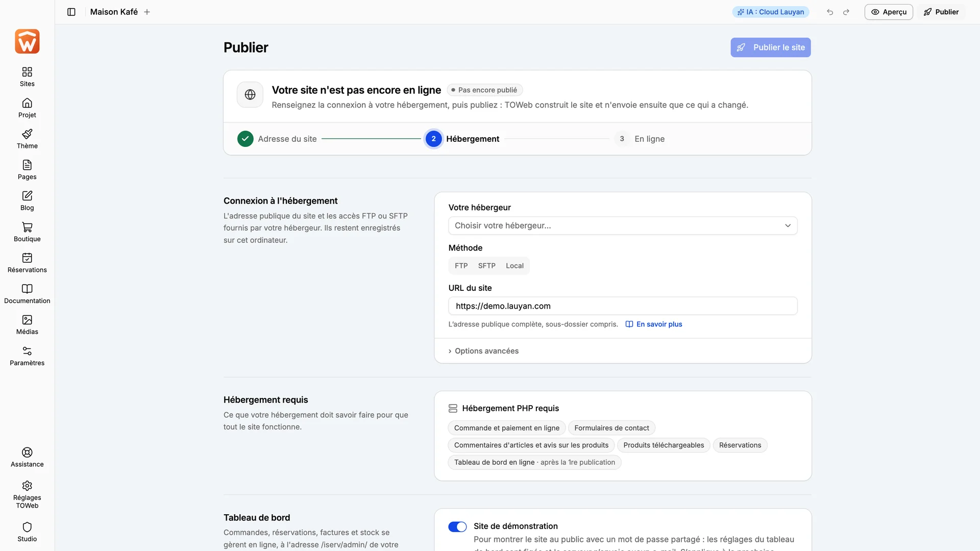Open the En savoir plus link

pos(654,324)
